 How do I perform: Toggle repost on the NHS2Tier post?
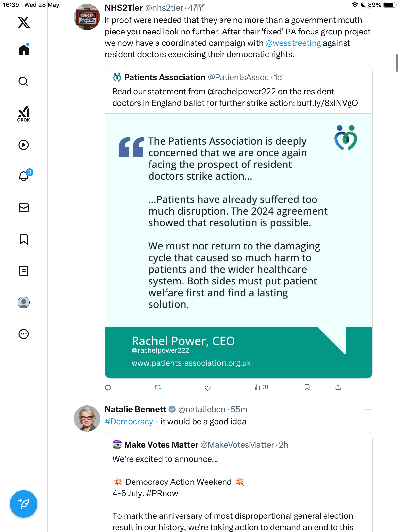[x=160, y=387]
